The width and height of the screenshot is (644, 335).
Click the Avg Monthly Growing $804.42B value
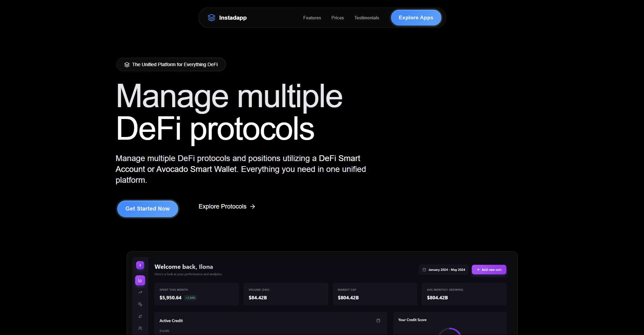(x=437, y=298)
